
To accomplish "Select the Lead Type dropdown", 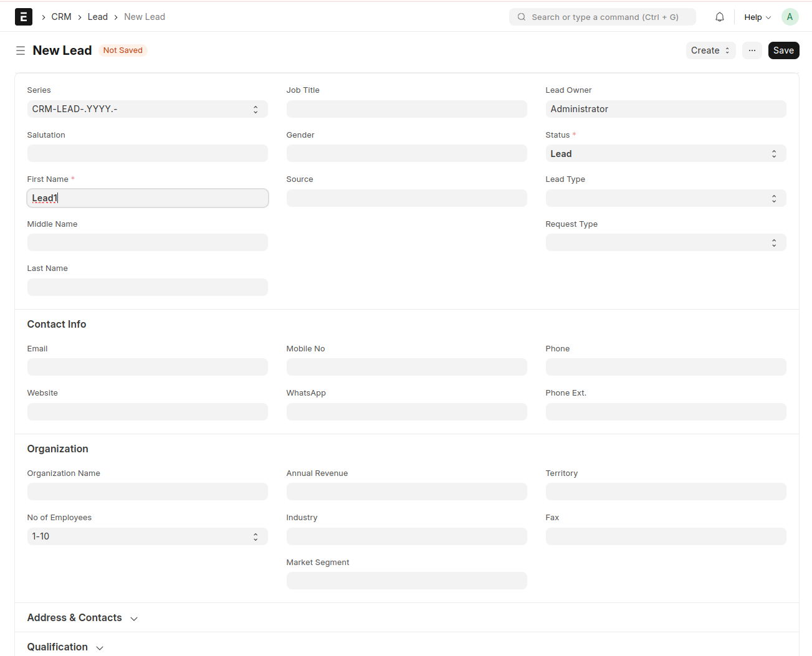I will tap(666, 198).
